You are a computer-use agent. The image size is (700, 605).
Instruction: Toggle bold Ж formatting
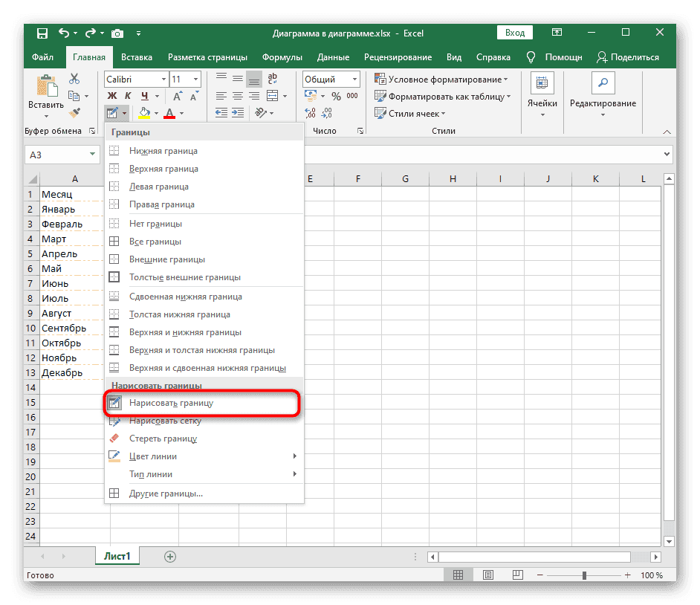(112, 96)
